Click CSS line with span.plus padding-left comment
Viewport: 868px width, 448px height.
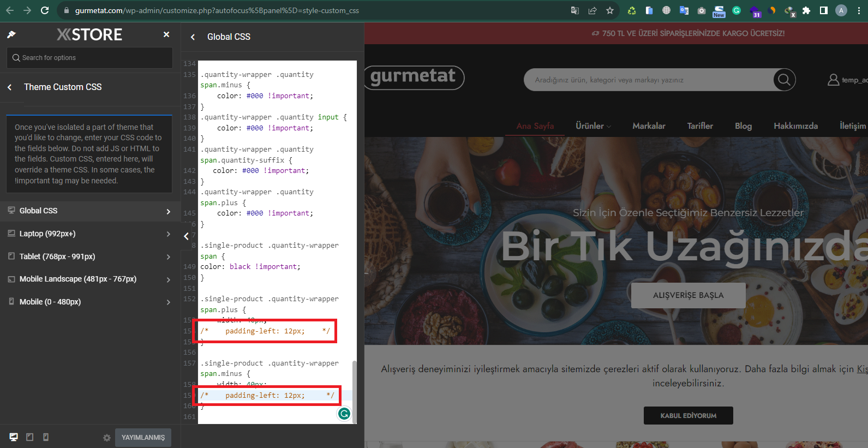coord(265,331)
